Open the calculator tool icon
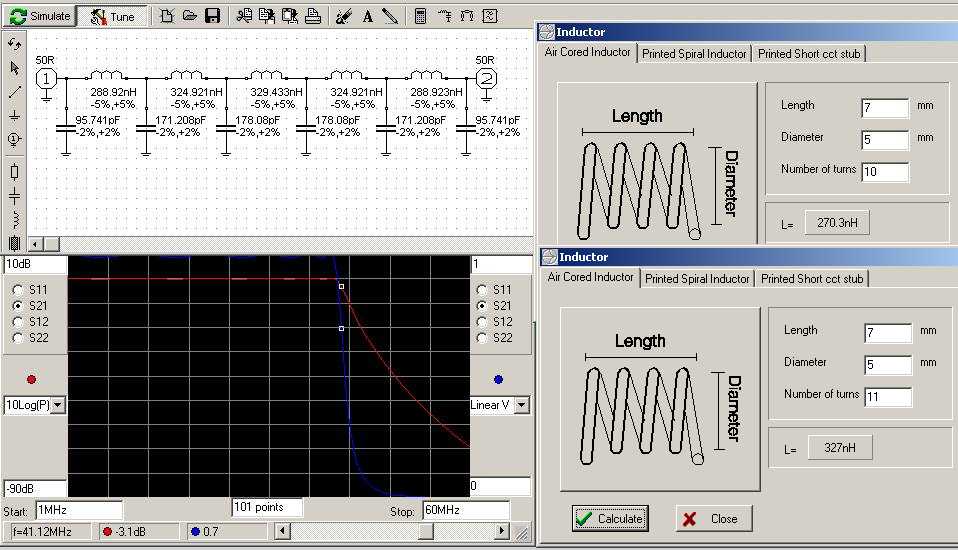 [x=420, y=16]
